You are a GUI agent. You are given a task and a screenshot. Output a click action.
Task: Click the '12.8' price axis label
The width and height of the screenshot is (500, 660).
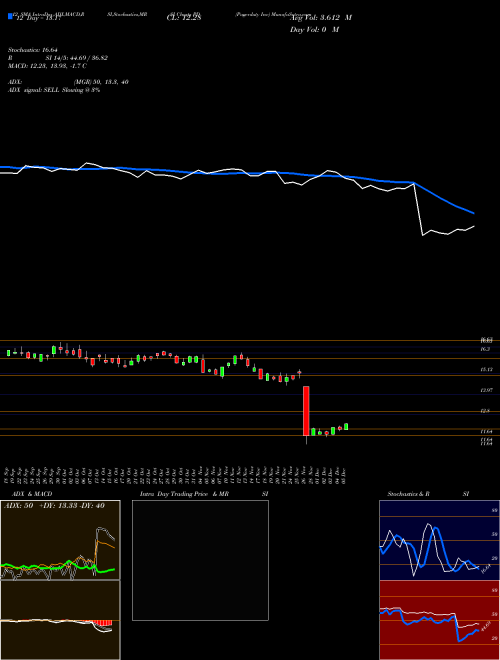click(x=486, y=411)
